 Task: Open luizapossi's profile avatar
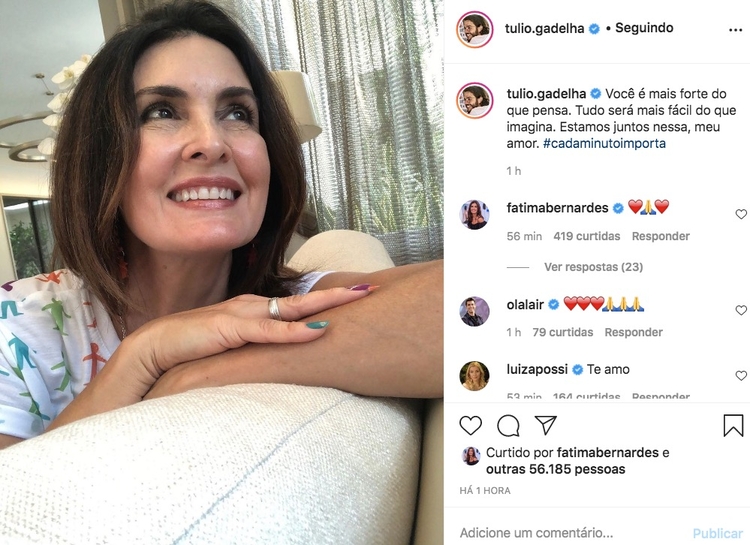[474, 376]
